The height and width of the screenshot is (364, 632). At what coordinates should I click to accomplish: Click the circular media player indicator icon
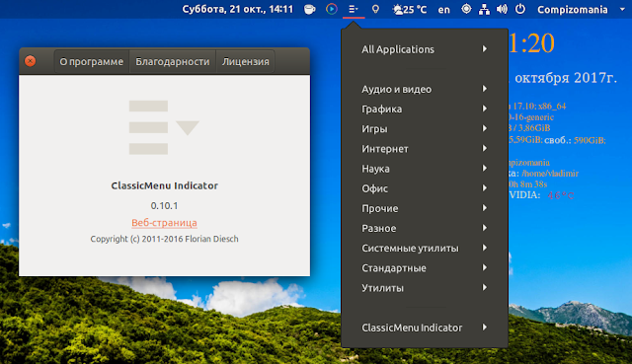332,9
